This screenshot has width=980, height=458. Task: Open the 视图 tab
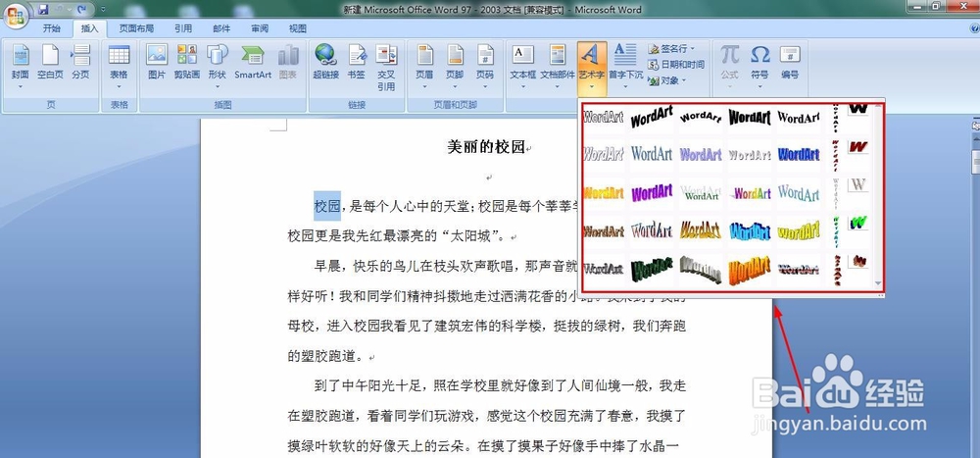298,28
